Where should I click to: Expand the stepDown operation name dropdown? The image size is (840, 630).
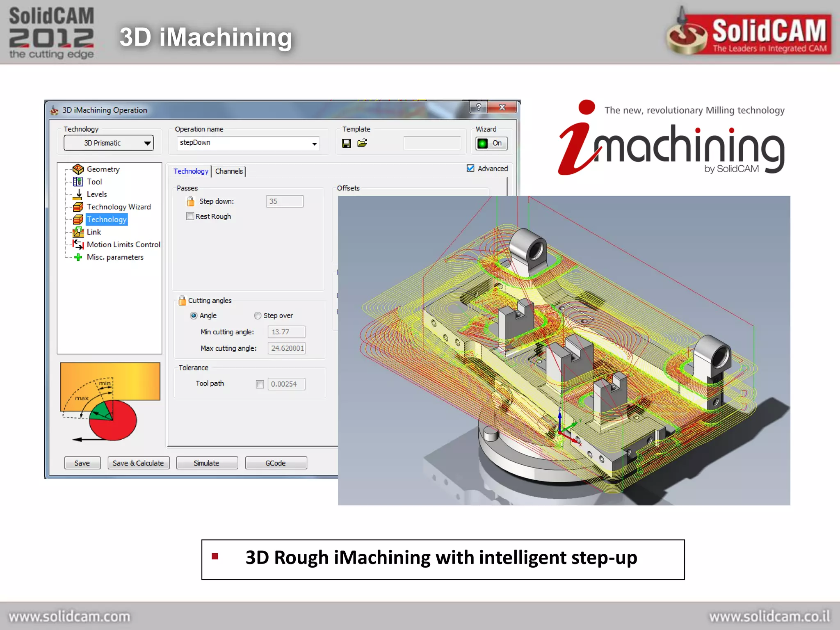(314, 144)
